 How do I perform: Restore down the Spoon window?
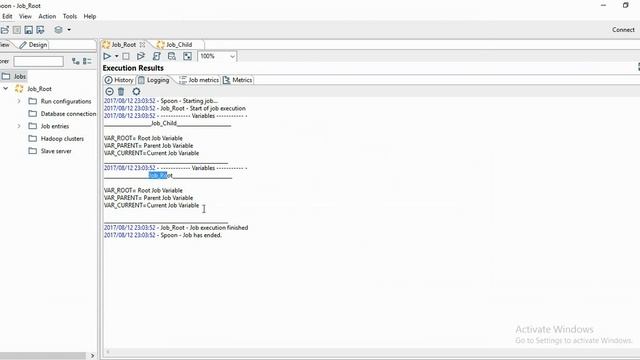point(625,5)
